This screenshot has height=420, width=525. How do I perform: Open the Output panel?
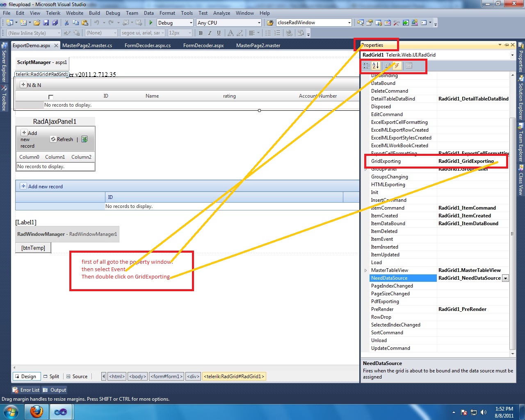(x=55, y=390)
